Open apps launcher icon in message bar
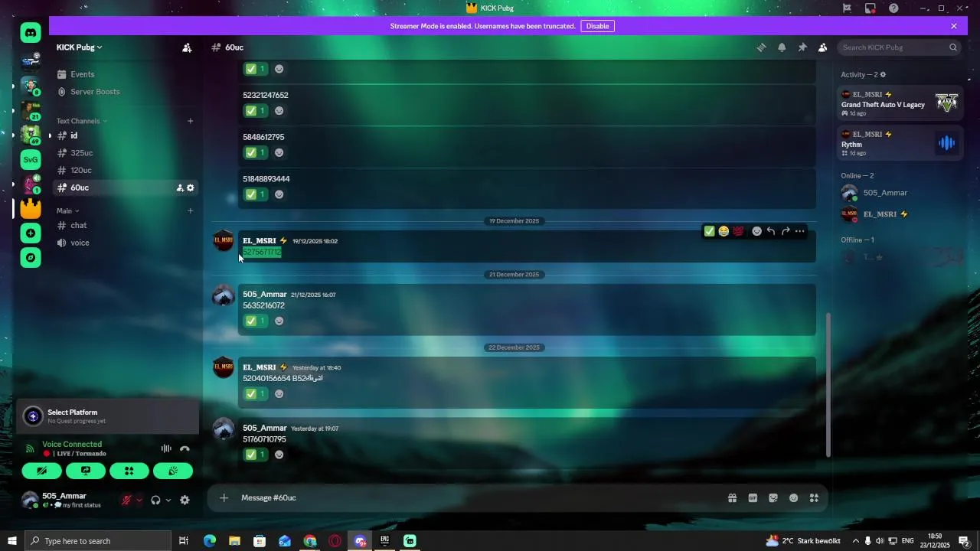Image resolution: width=980 pixels, height=551 pixels. pyautogui.click(x=814, y=498)
